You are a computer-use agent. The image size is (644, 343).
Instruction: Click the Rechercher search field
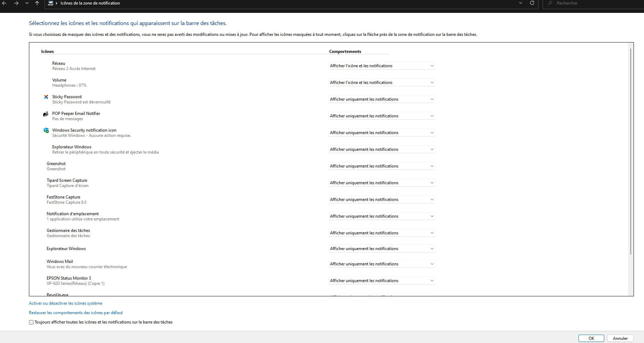tap(593, 3)
